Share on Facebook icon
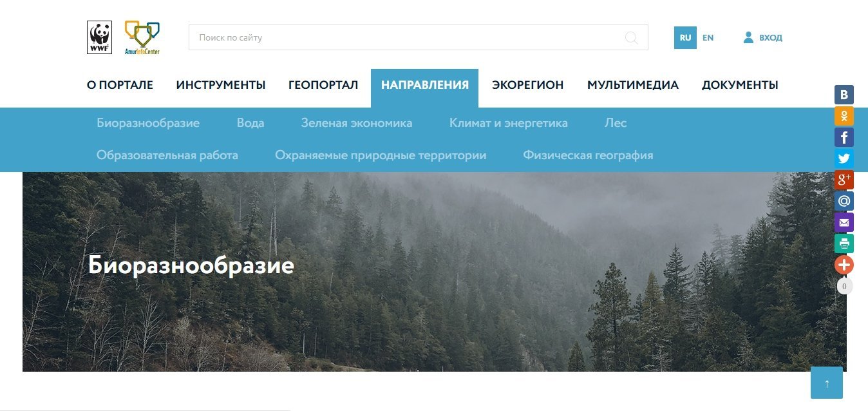The image size is (868, 411). click(x=844, y=137)
